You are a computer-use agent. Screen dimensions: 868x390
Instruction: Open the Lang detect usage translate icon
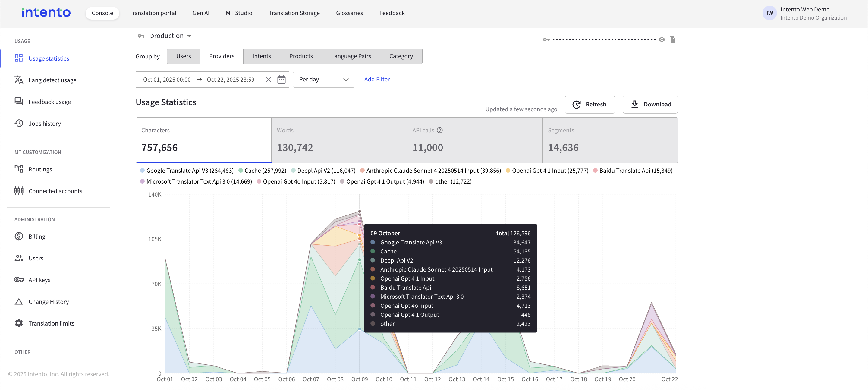(18, 80)
